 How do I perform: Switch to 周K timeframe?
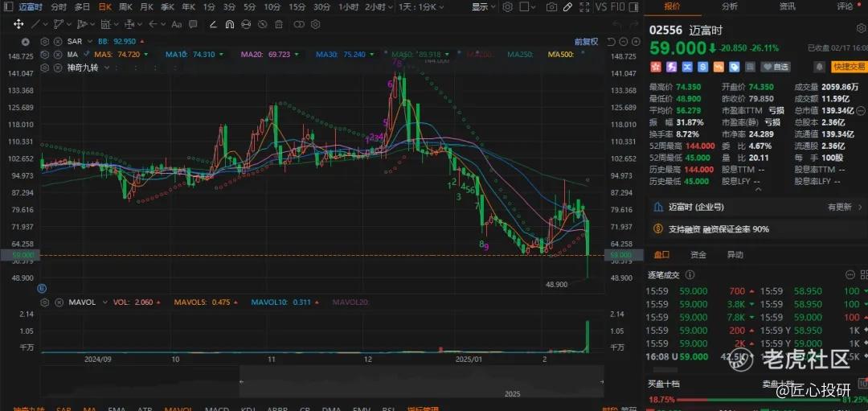(x=125, y=7)
